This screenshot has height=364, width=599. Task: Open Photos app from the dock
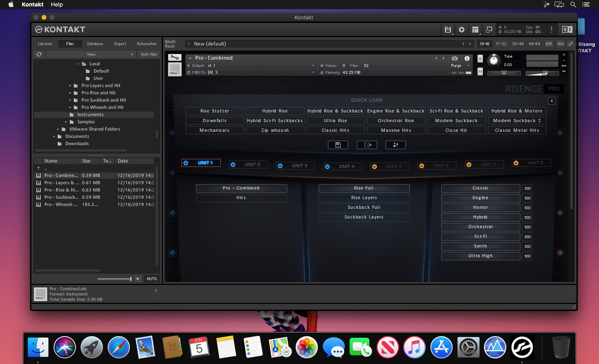307,347
